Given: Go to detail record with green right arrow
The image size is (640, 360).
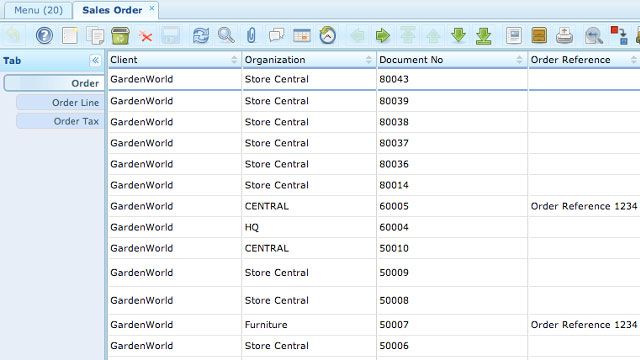Looking at the screenshot, I should pos(382,36).
